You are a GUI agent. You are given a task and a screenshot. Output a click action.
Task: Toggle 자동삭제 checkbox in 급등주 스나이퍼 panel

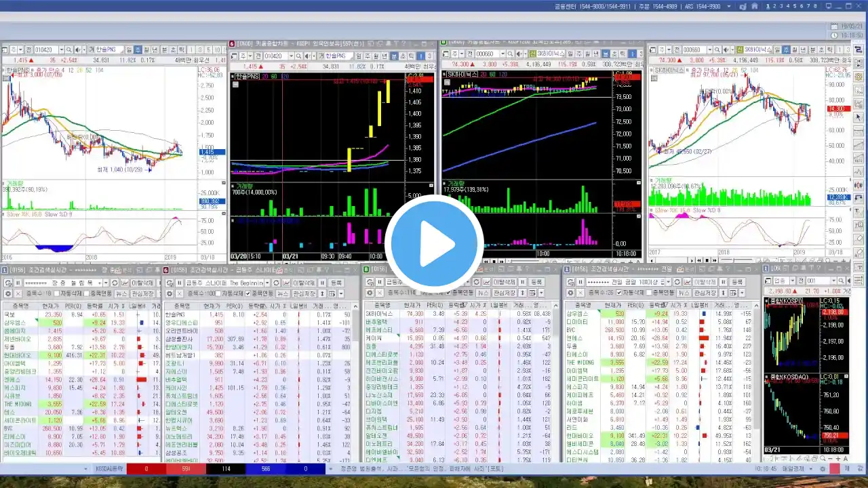[x=218, y=293]
